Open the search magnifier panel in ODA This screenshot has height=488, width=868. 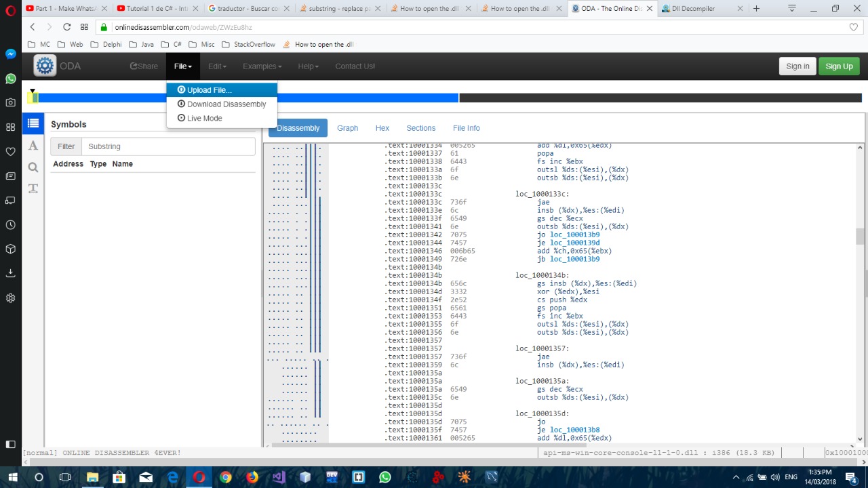33,167
